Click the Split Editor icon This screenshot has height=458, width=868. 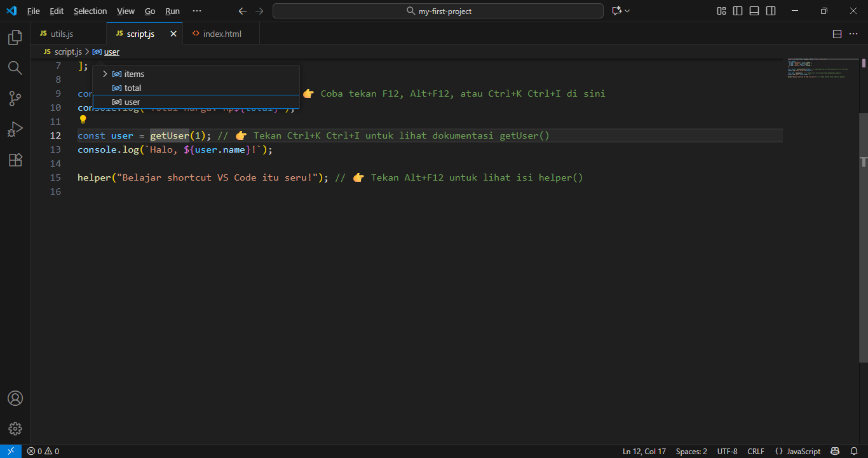pos(837,34)
